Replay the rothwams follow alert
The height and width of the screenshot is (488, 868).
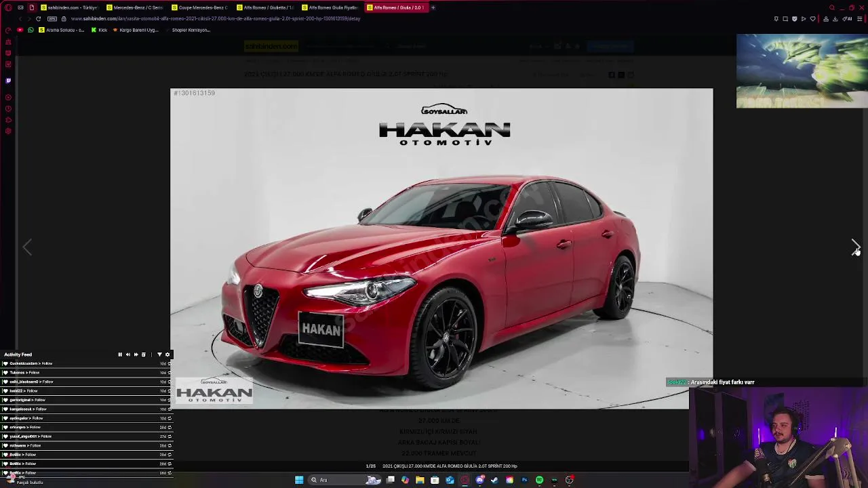click(x=170, y=446)
